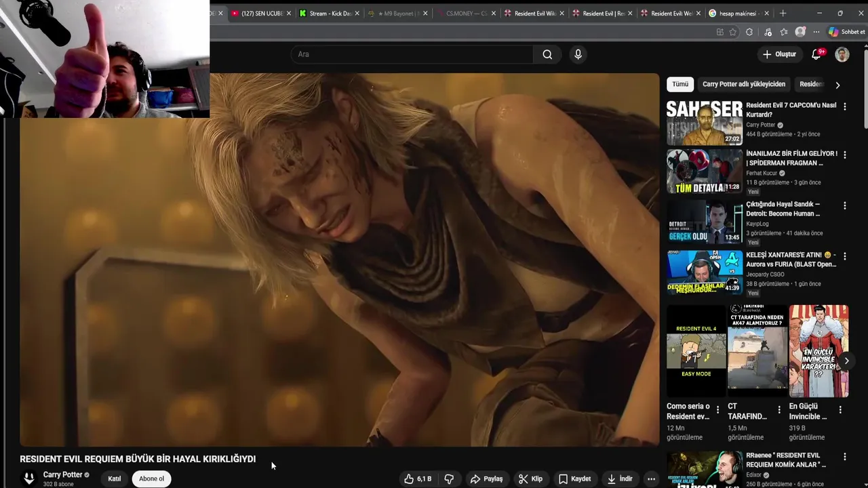Open options for Resident Evil 7 CAPCOM video
The image size is (868, 488).
click(844, 106)
